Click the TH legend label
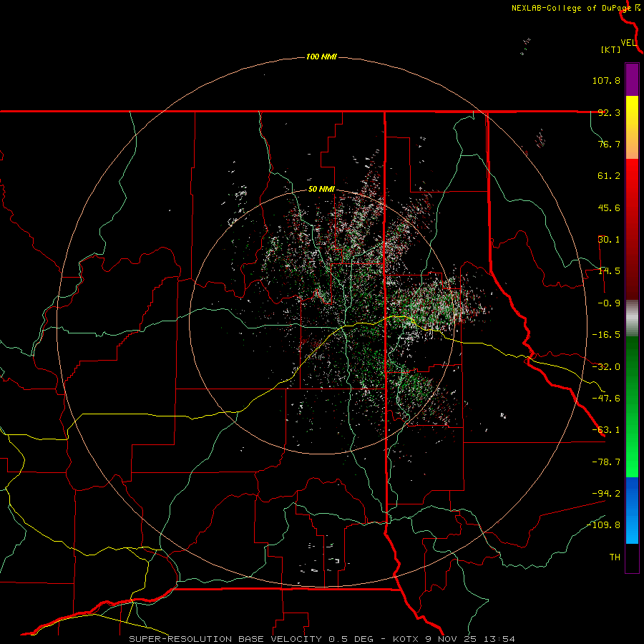This screenshot has height=644, width=644. [x=615, y=557]
